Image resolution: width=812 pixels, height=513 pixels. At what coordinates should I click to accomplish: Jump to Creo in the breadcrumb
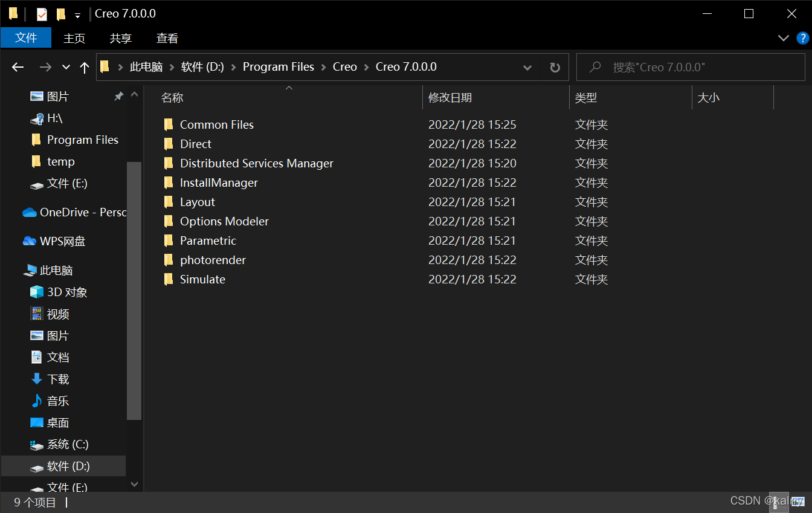point(344,67)
